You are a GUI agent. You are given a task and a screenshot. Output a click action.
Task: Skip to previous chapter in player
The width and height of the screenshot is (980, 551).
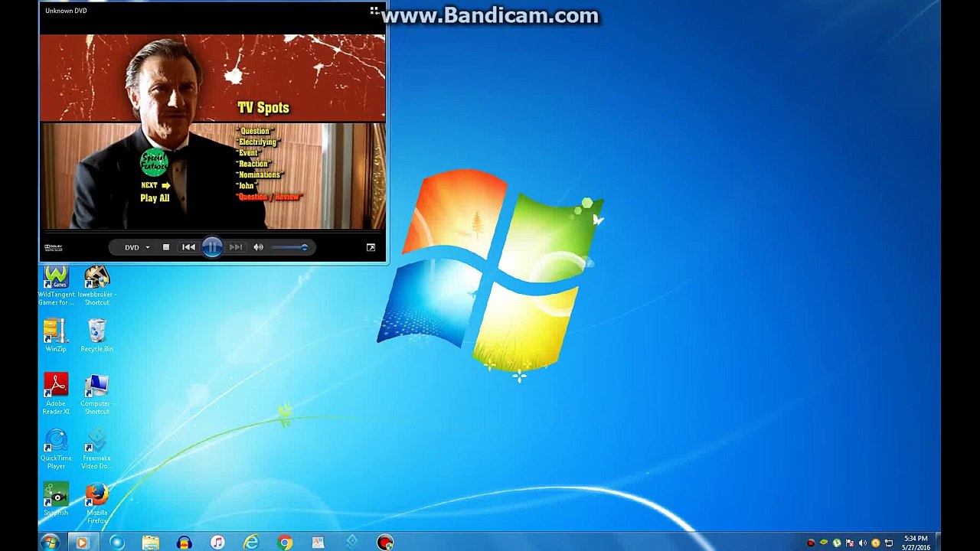[x=188, y=247]
